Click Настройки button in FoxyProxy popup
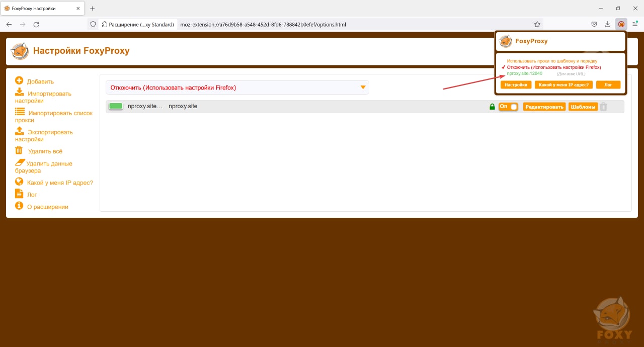 516,85
